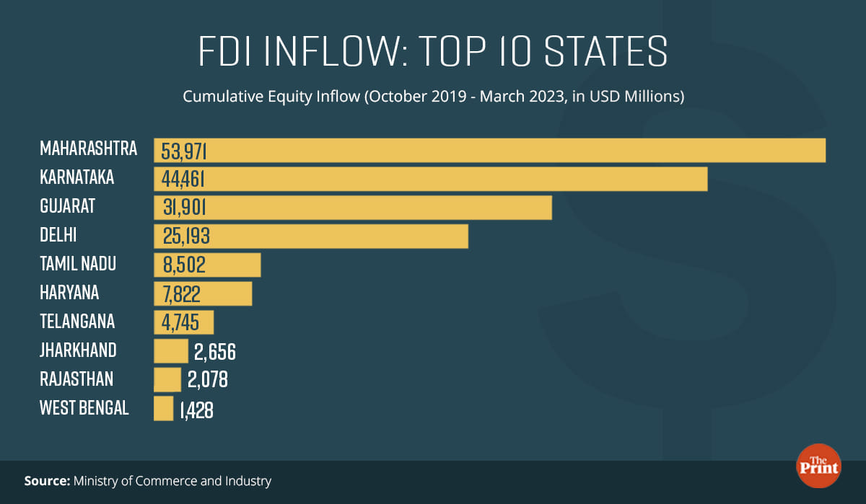Click the Jharkhand value 2,656

215,352
